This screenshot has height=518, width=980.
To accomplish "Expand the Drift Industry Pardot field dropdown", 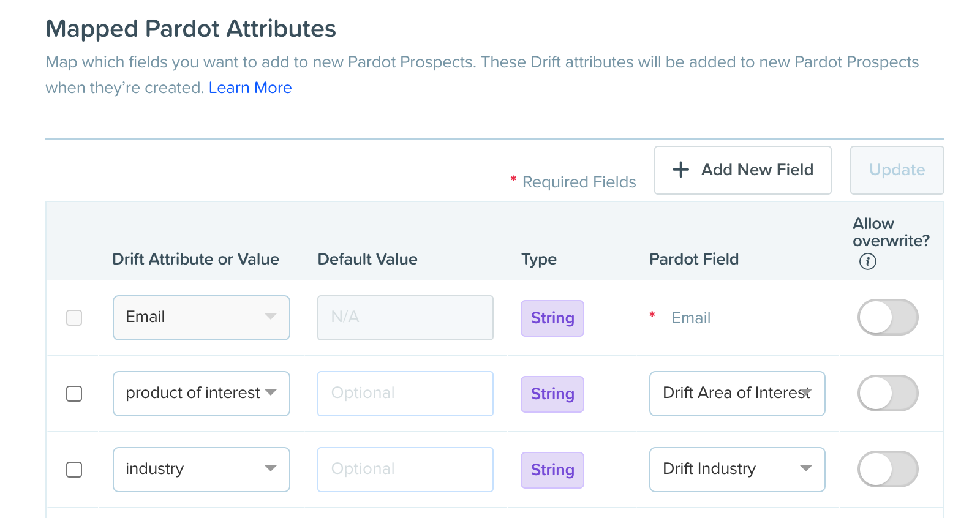I will pyautogui.click(x=737, y=470).
